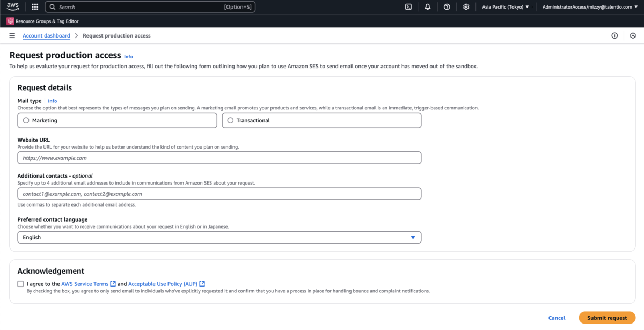Viewport: 644px width, 330px height.
Task: Open the account settings gear
Action: coord(466,6)
